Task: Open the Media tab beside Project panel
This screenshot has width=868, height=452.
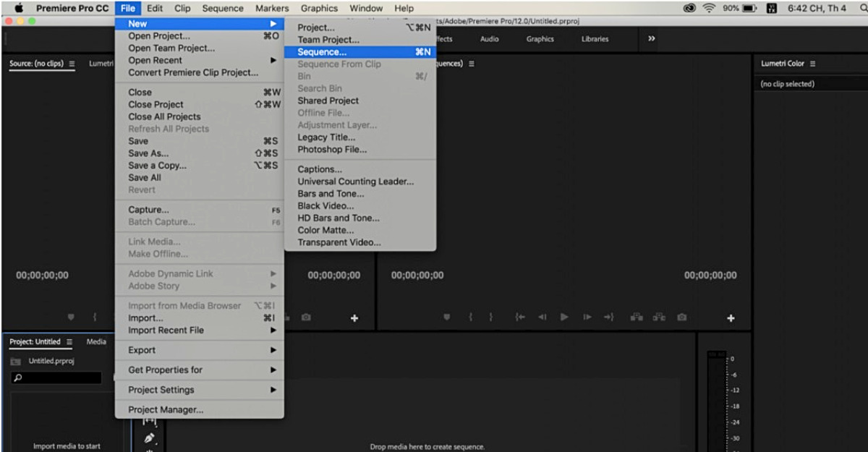Action: point(96,342)
